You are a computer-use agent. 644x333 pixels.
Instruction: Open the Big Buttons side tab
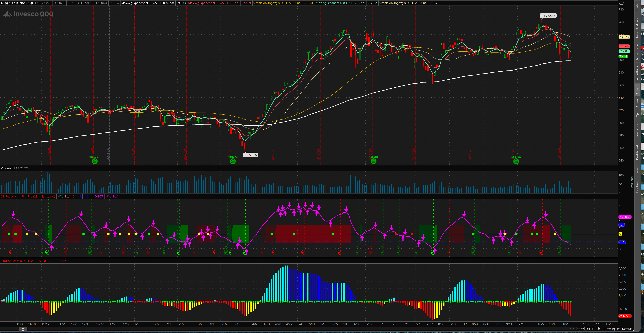637,73
